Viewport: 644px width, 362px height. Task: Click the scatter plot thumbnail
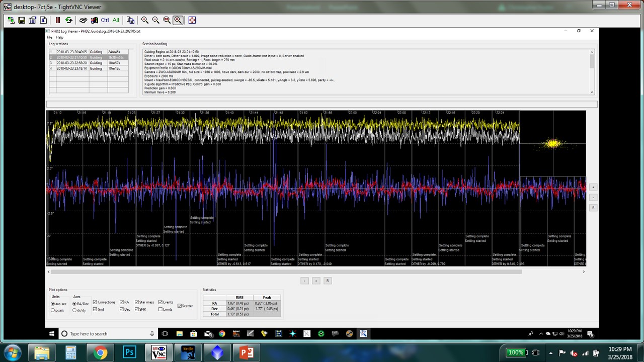(553, 144)
